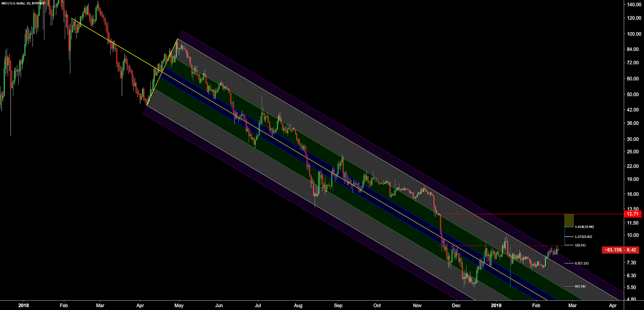
Task: Click the NEO / U.S. Dollar chart title
Action: click(x=23, y=3)
